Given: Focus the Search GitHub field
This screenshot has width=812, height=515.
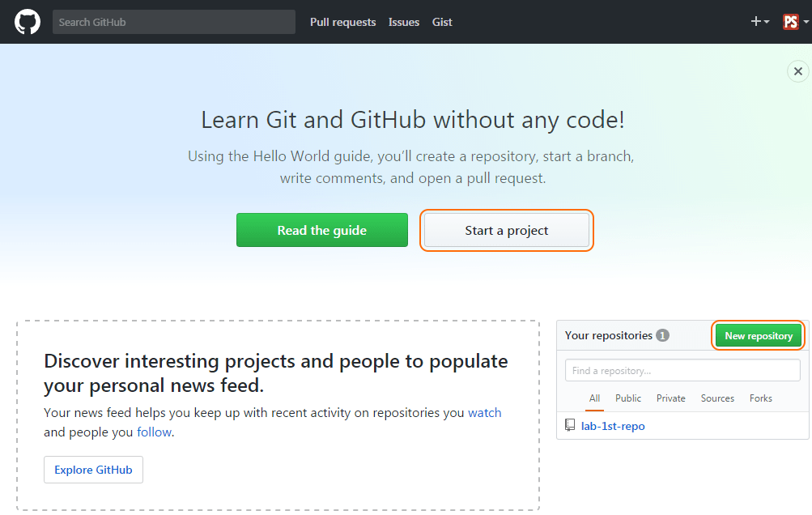Looking at the screenshot, I should click(x=174, y=22).
